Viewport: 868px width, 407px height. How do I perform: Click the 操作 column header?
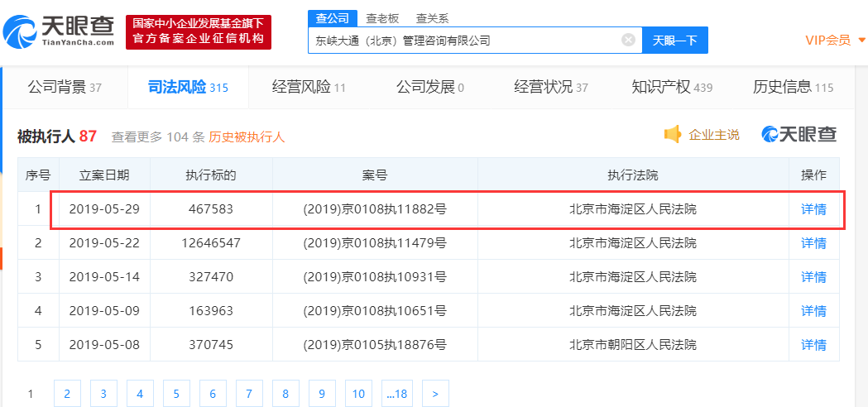point(813,175)
